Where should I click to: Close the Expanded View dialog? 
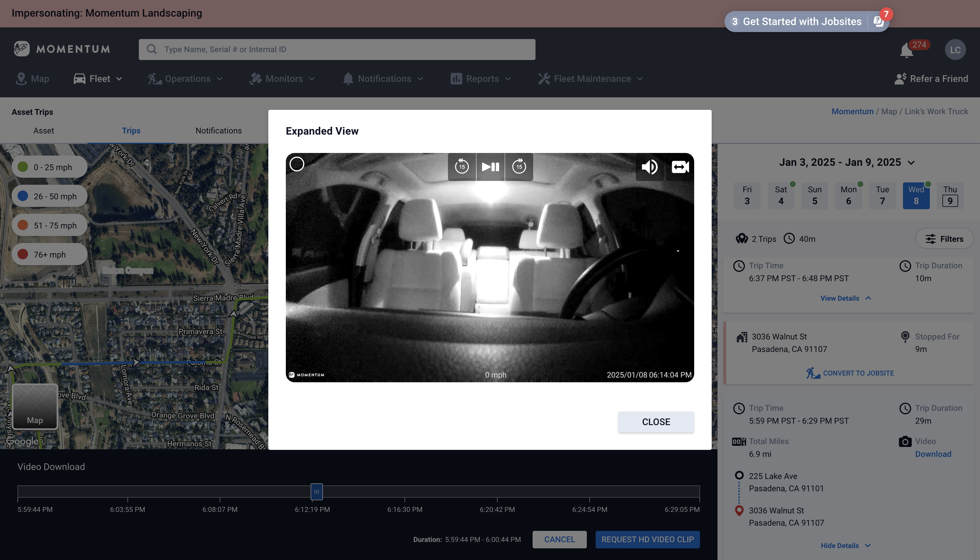pyautogui.click(x=656, y=422)
